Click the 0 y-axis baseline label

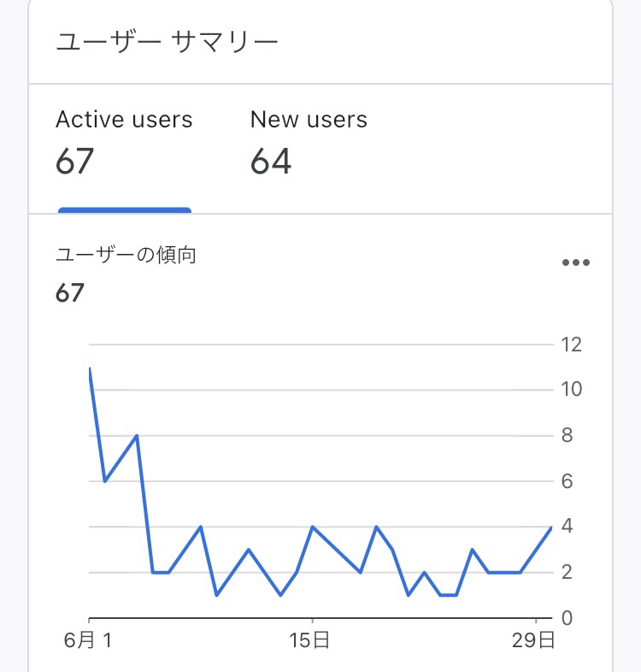[x=567, y=618]
